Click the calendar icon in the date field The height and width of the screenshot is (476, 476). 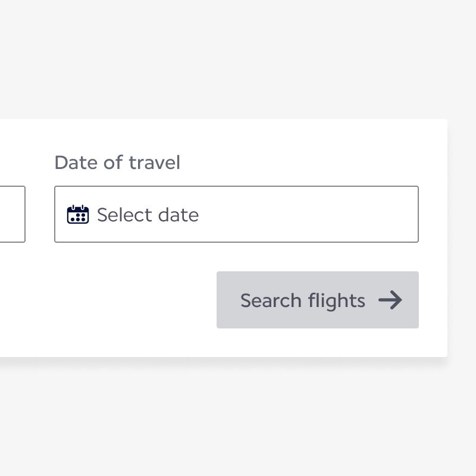pyautogui.click(x=78, y=214)
